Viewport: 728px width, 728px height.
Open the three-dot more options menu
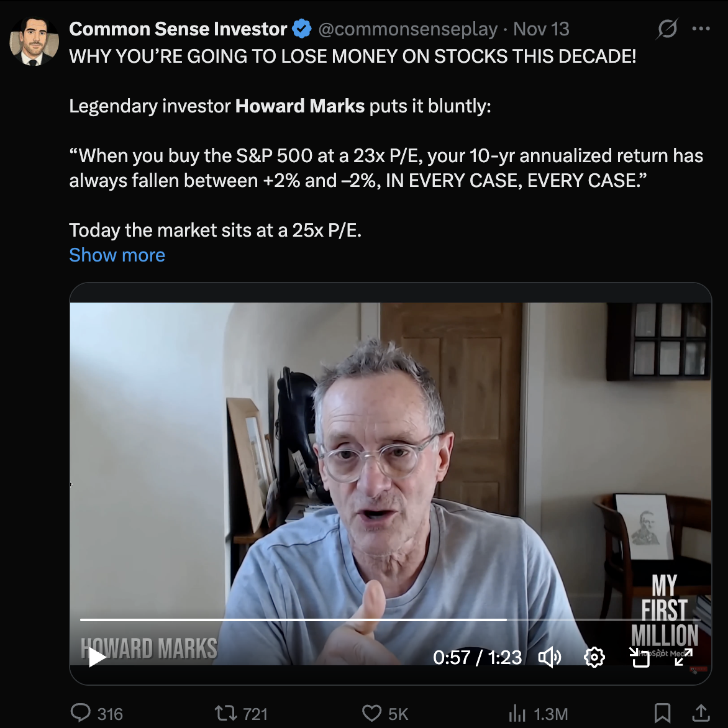(x=701, y=29)
